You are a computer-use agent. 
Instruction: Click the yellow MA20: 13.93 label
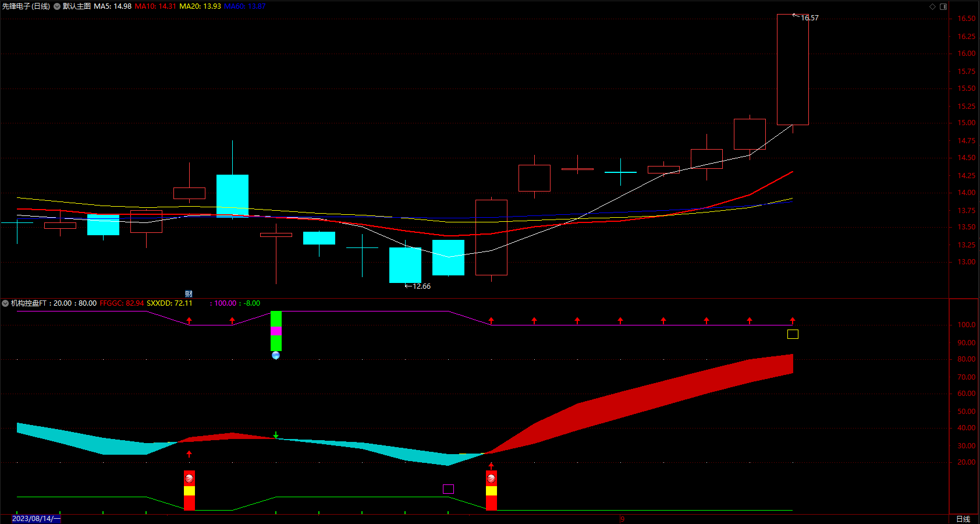[200, 6]
